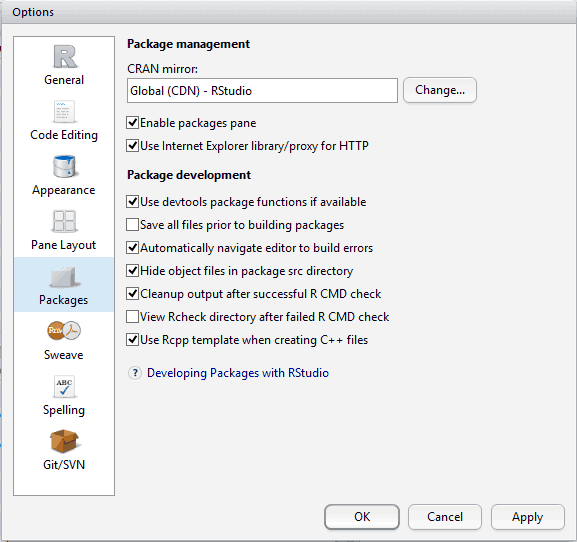Choose the Appearance paint bucket icon

coord(64,166)
